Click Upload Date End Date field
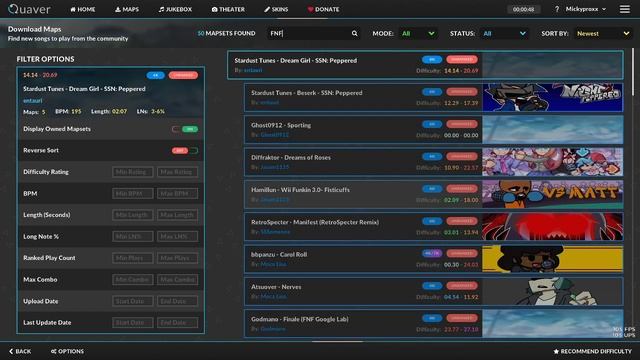 178,301
